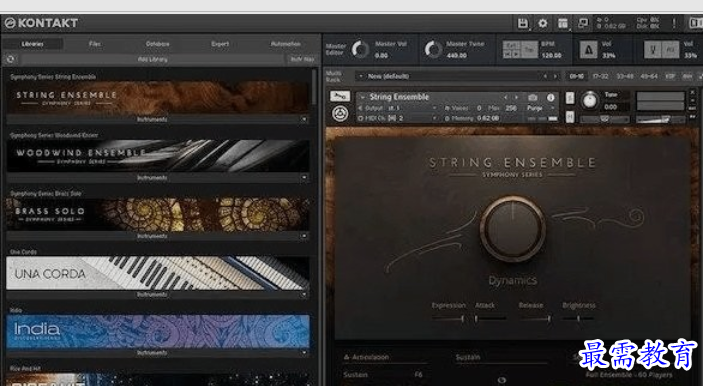Toggle the aux button in Multi Rack
This screenshot has width=703, height=386.
click(687, 77)
